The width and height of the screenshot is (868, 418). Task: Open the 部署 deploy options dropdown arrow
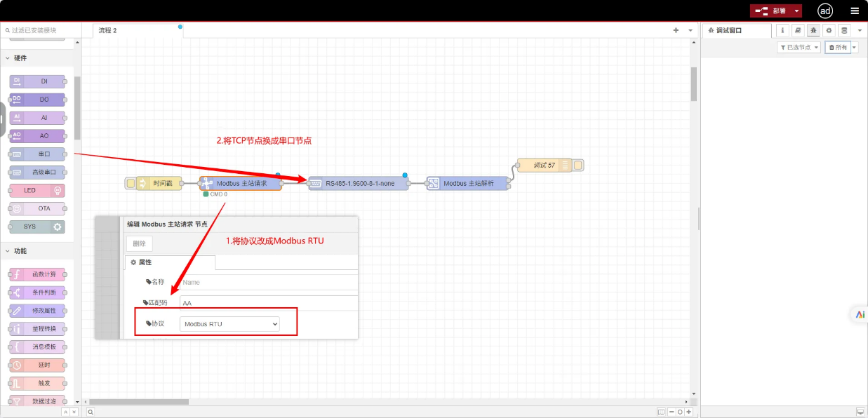point(797,11)
